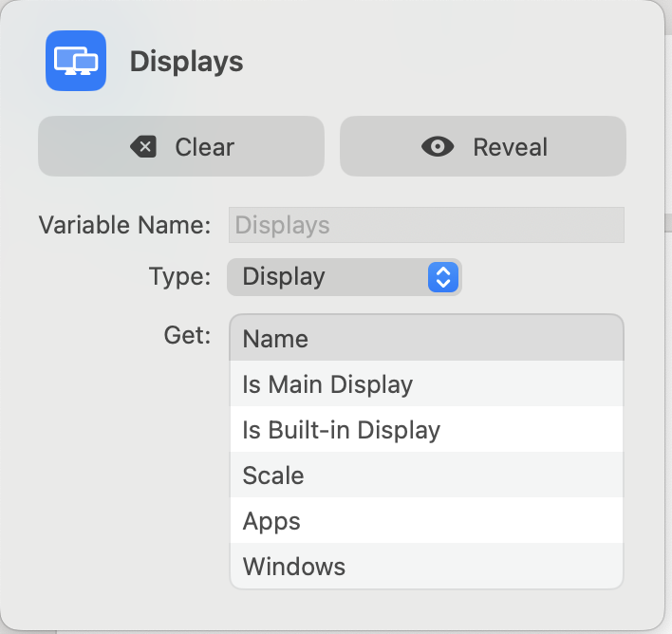Click the Get label
Screen dimensions: 672x634
point(187,335)
